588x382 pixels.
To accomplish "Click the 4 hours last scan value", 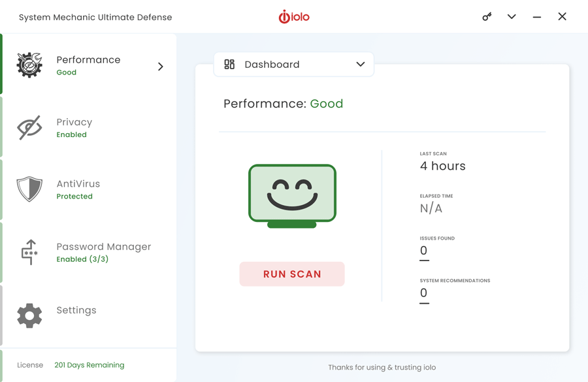I will tap(442, 166).
